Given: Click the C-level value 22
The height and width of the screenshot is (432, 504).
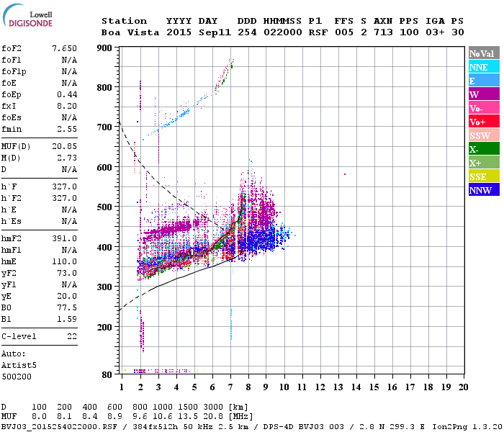Looking at the screenshot, I should tap(72, 336).
